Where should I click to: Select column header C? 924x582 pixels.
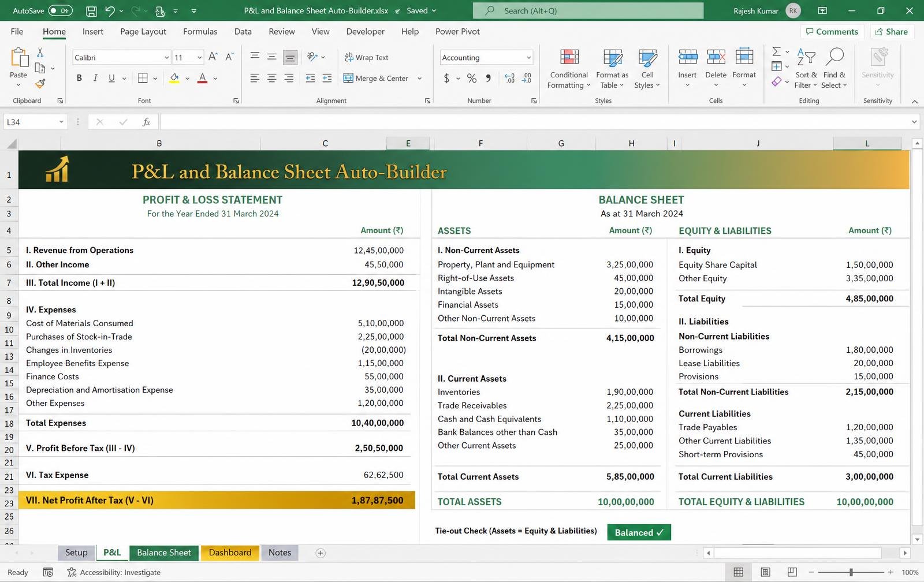tap(325, 143)
